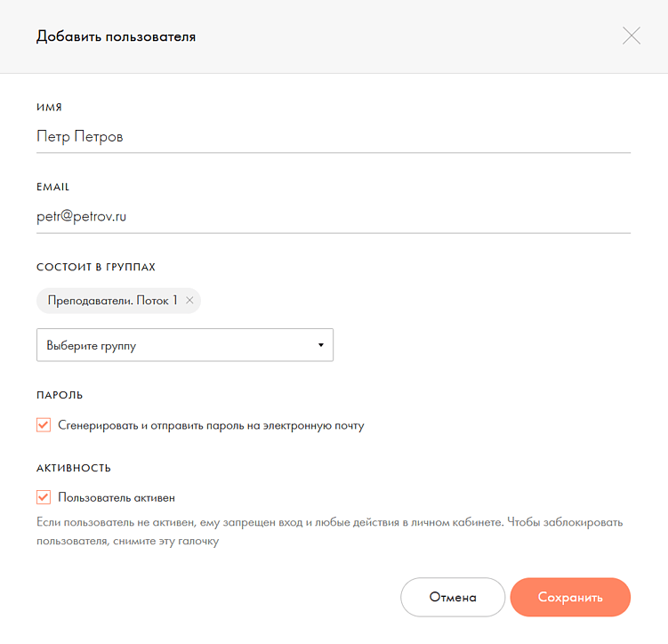Focus the Имя field with Петр Петров
Image resolution: width=668 pixels, height=644 pixels.
tap(333, 137)
